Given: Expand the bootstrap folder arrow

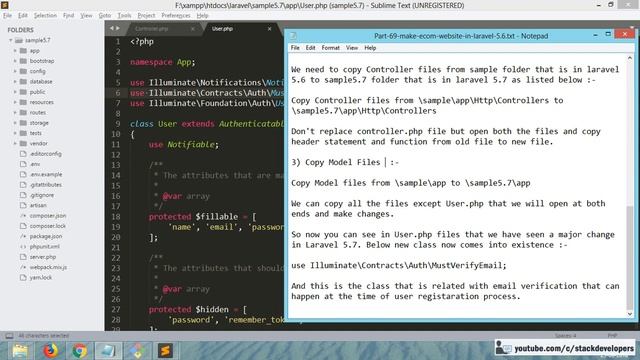Looking at the screenshot, I should (15, 61).
